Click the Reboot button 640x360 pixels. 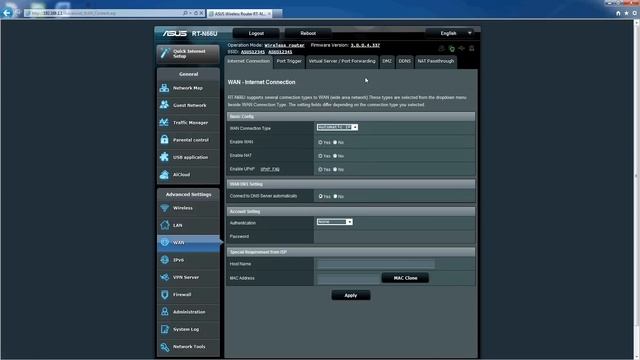[308, 33]
